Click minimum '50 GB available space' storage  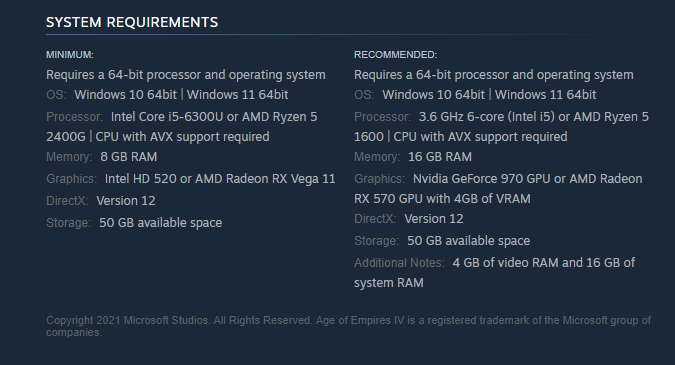click(161, 223)
